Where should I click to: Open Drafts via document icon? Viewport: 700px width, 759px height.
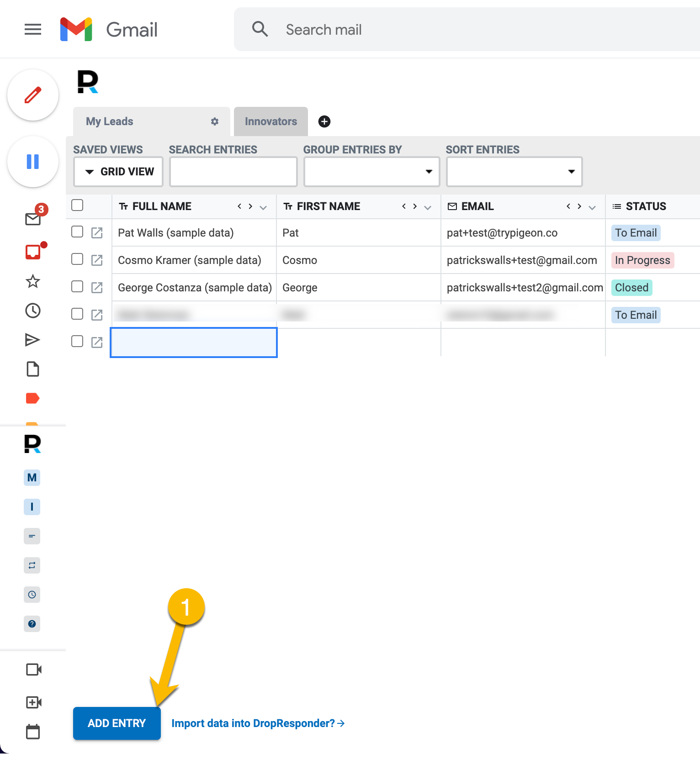click(x=33, y=369)
